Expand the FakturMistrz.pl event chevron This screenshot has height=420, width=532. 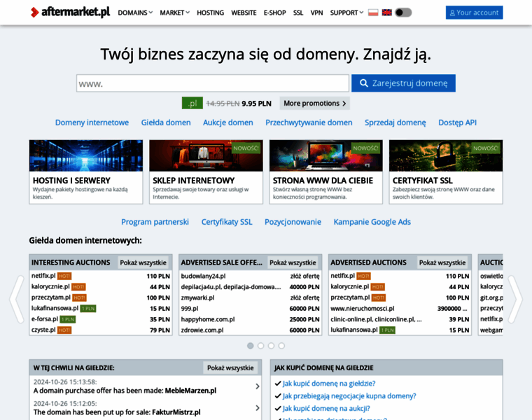(x=258, y=408)
